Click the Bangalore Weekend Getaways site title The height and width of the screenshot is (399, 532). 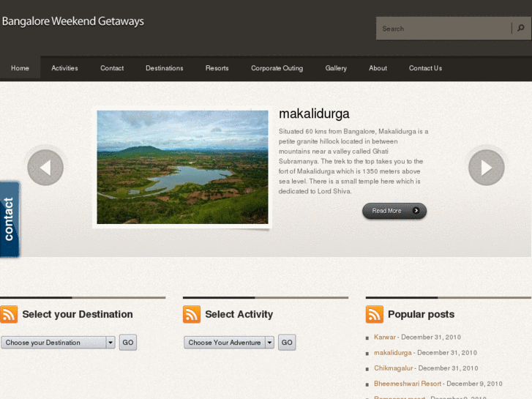[73, 21]
